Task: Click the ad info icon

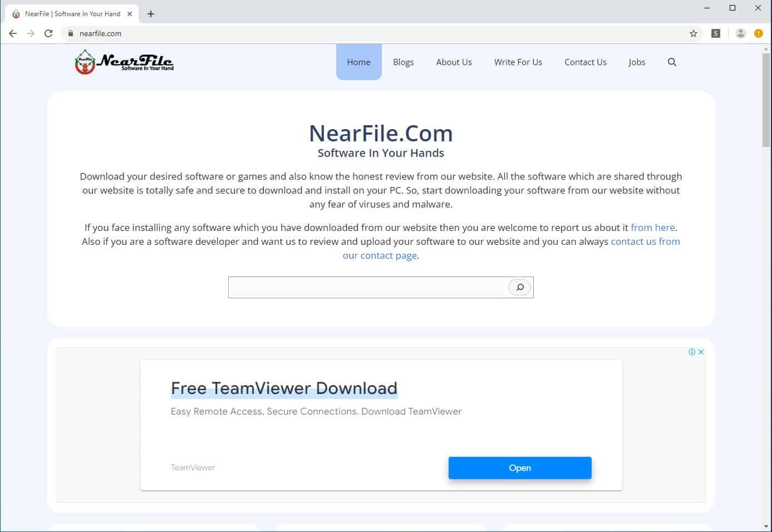Action: (692, 352)
